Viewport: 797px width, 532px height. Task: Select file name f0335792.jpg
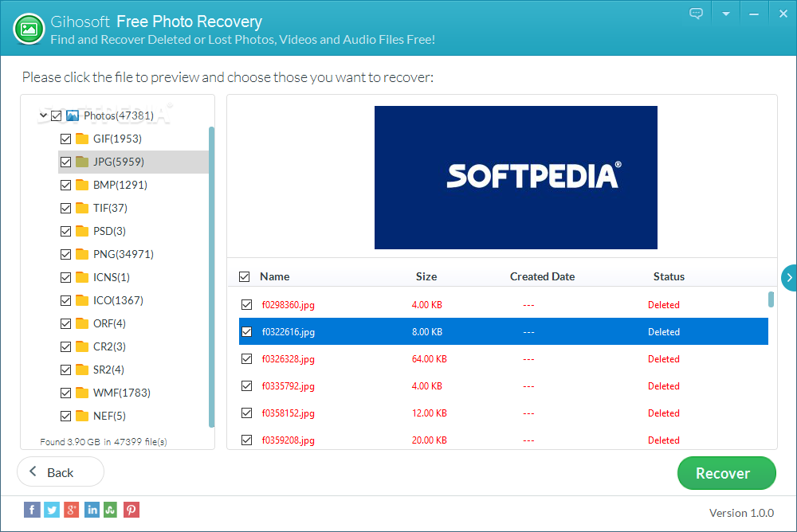289,386
